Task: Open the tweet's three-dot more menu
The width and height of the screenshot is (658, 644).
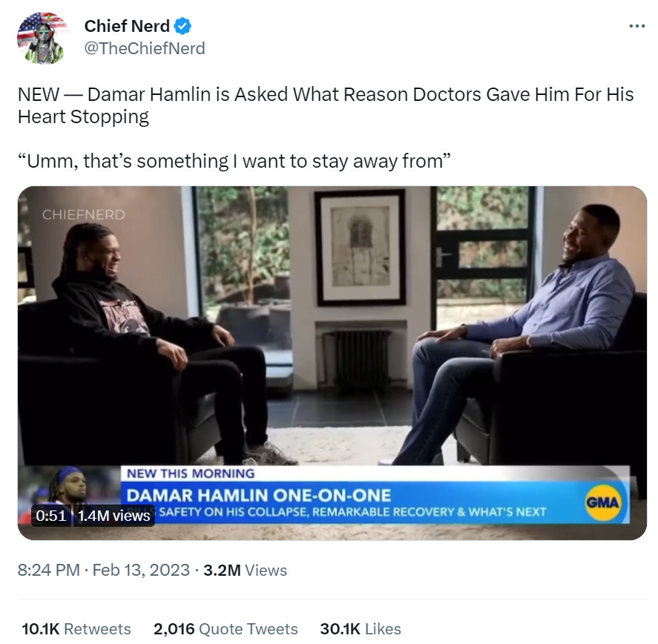Action: pos(636,27)
